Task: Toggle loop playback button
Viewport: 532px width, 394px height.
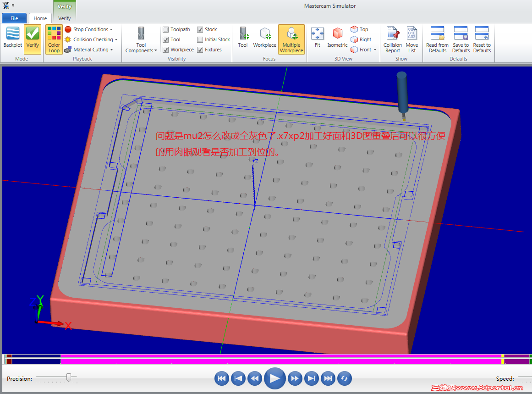Action: (345, 378)
